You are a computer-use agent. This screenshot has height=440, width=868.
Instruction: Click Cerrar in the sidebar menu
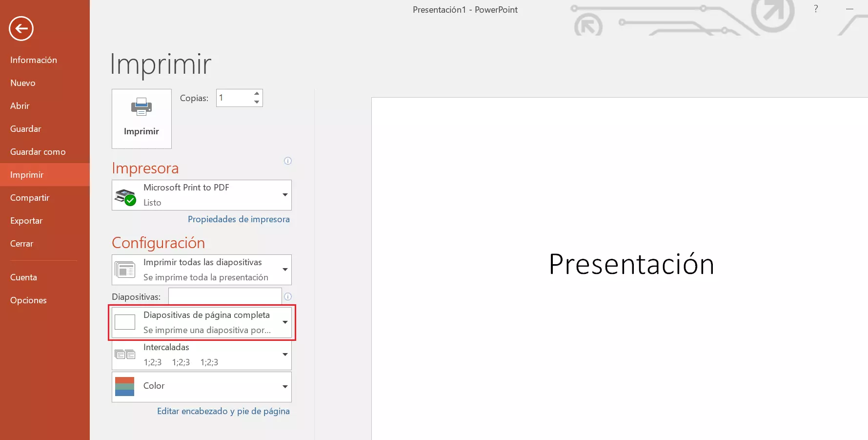[45, 244]
